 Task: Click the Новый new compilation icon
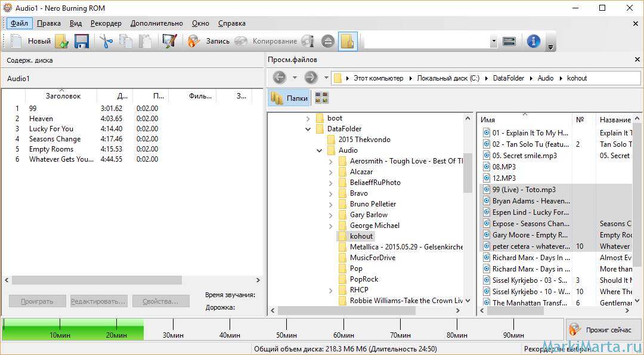coord(16,41)
